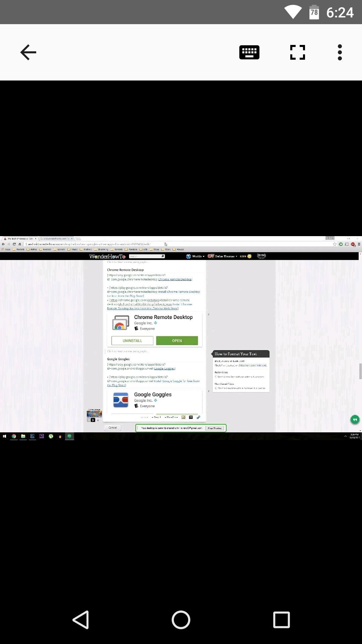
Task: Open the Music bookmarks folder
Action: click(72, 249)
